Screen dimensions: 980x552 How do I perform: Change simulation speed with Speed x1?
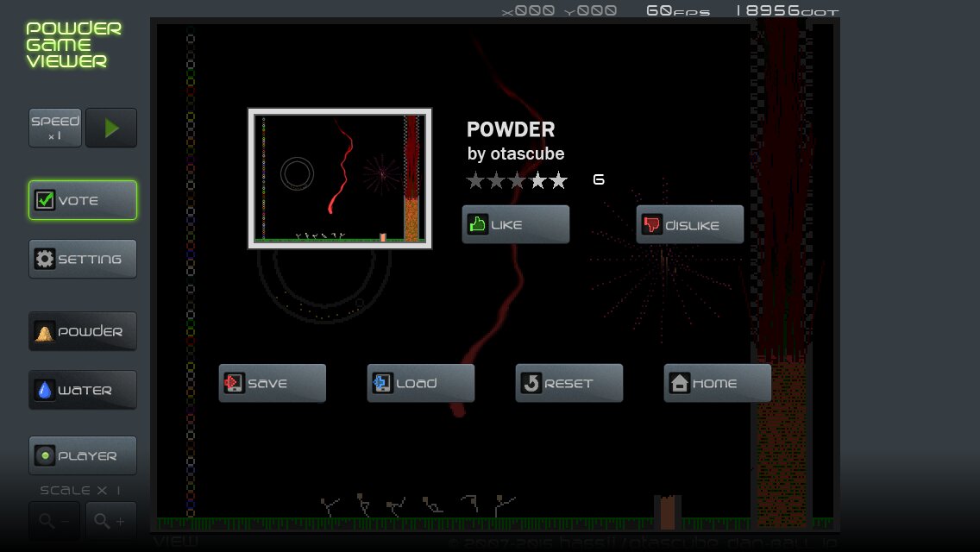(x=55, y=128)
